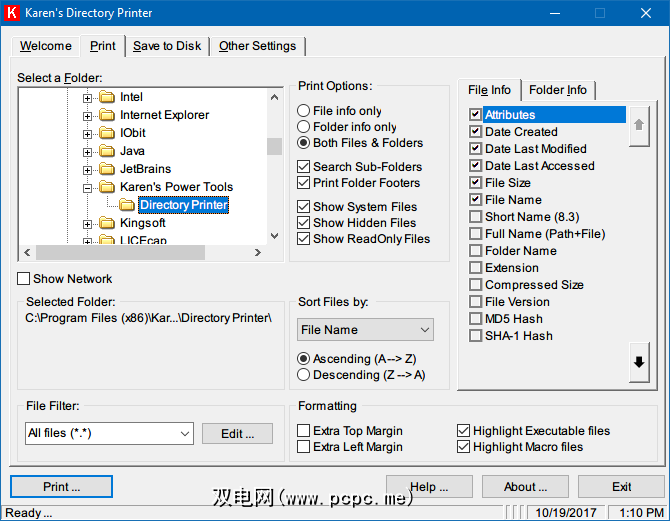Toggle Highlight Executable files
This screenshot has width=670, height=521.
point(464,430)
